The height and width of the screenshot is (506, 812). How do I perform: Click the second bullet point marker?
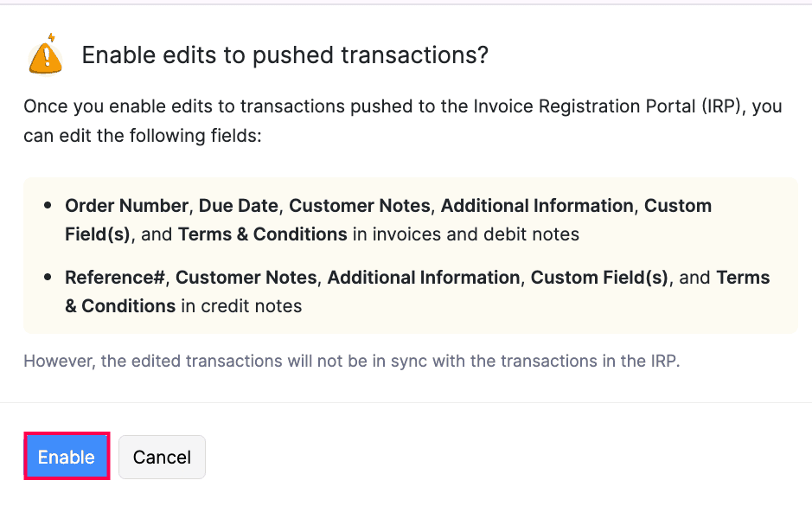point(47,279)
